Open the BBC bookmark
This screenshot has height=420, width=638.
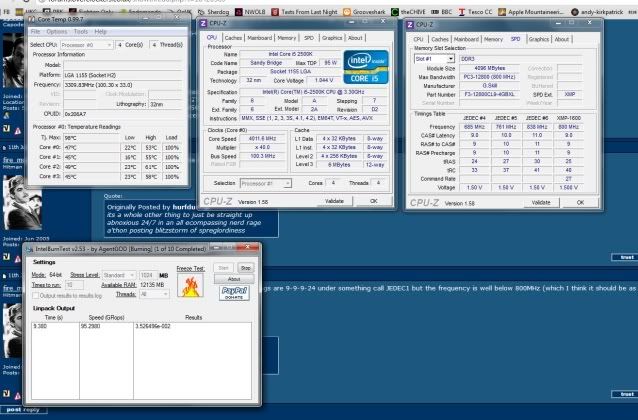point(441,12)
